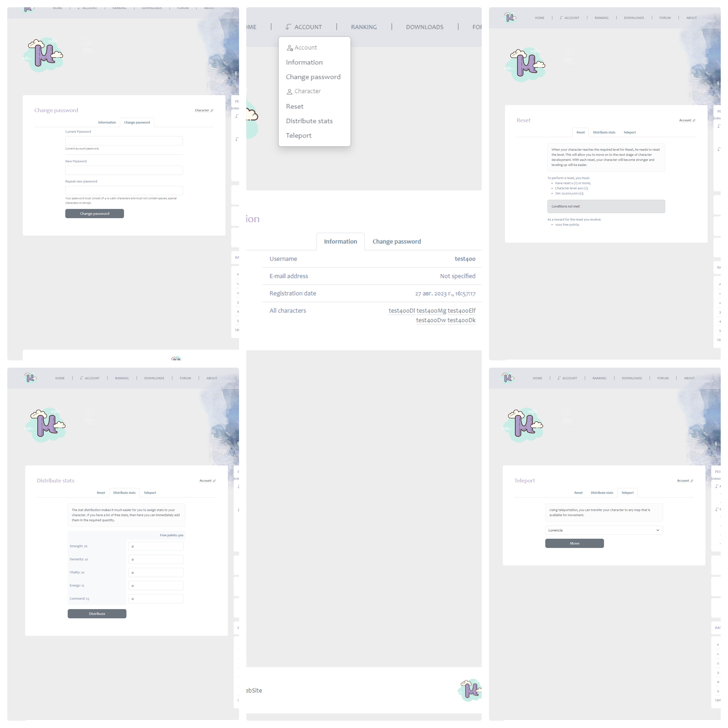Expand the Lorencia location dropdown
Image resolution: width=728 pixels, height=728 pixels.
[658, 530]
